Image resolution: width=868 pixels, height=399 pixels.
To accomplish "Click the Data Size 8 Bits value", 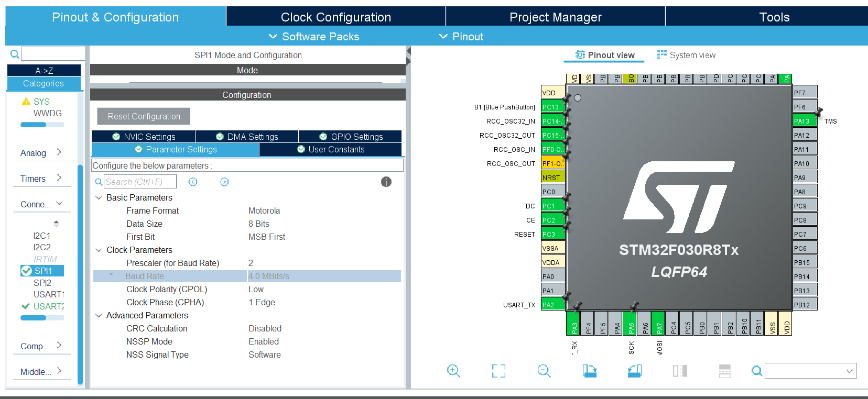I will pos(259,224).
